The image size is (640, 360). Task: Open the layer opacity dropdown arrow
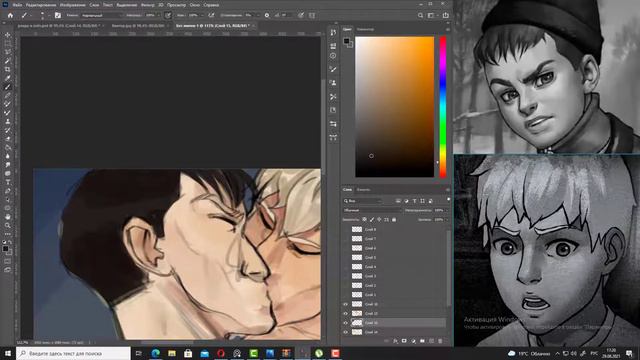point(447,210)
